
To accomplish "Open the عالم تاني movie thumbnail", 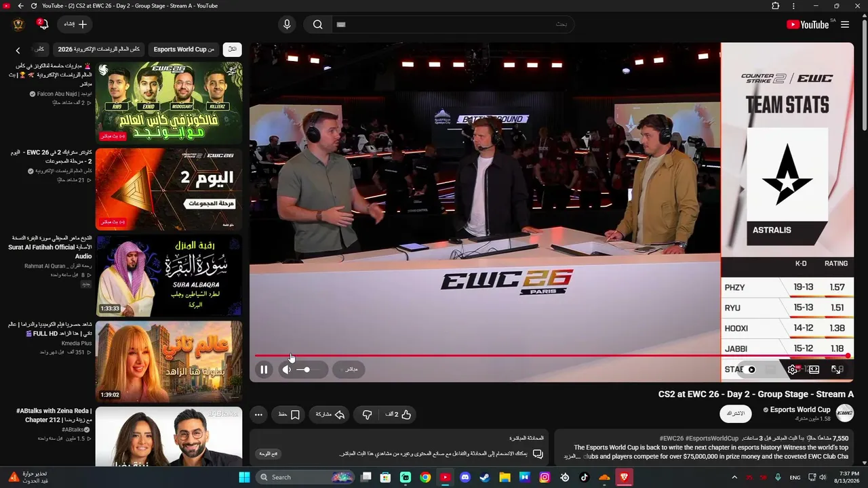I will pos(169,363).
